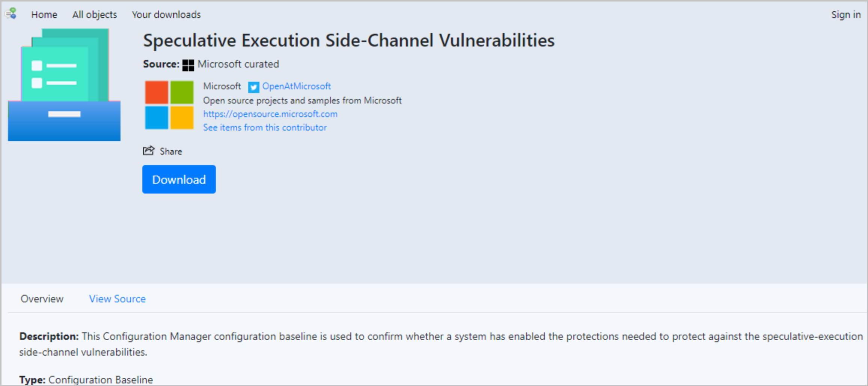Open Your downloads
This screenshot has height=386, width=868.
[x=166, y=15]
